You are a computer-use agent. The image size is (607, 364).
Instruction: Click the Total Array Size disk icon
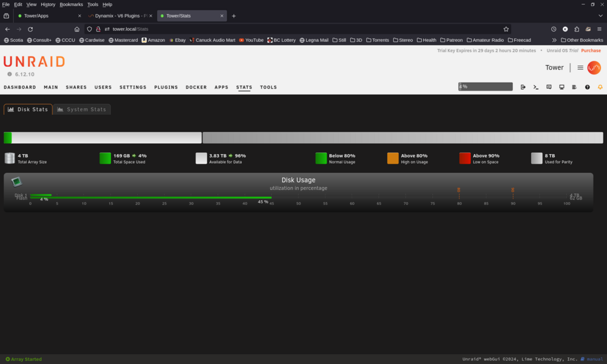point(10,158)
